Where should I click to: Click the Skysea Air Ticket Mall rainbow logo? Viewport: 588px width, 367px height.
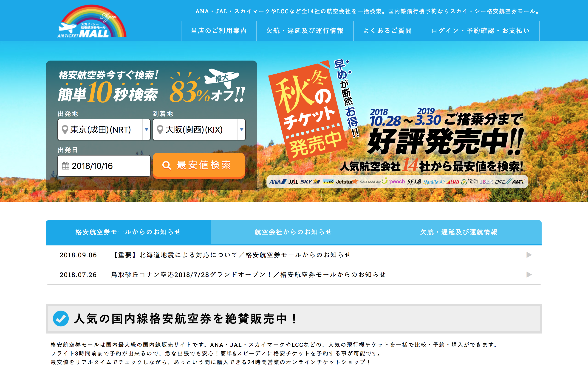92,22
